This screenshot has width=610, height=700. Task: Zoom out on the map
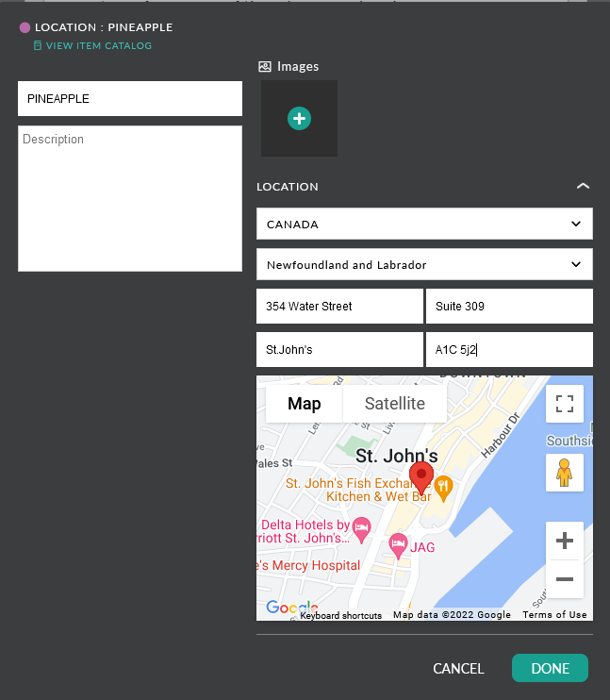[565, 579]
